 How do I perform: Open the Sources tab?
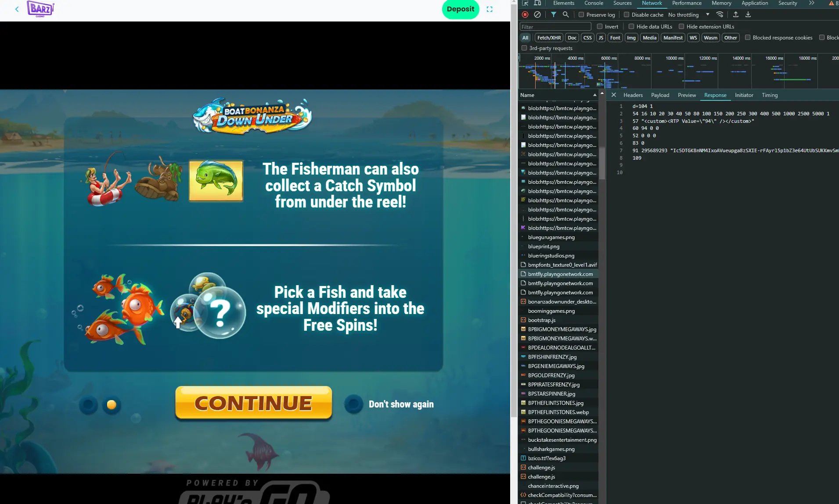[623, 3]
